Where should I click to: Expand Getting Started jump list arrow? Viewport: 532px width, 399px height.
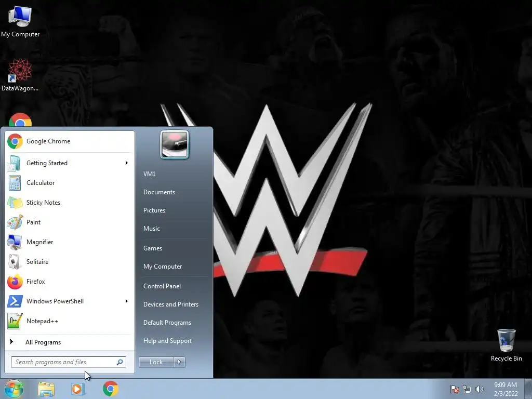[127, 163]
